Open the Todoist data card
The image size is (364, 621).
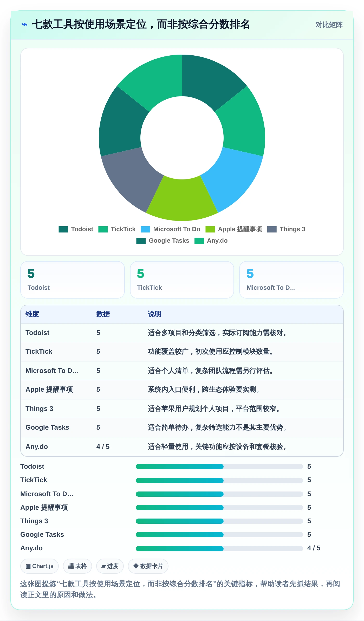73,280
